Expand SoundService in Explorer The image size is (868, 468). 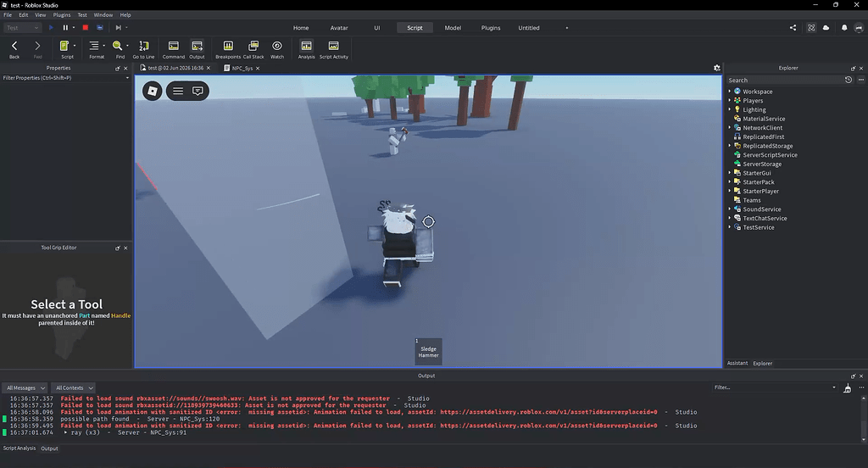(730, 209)
